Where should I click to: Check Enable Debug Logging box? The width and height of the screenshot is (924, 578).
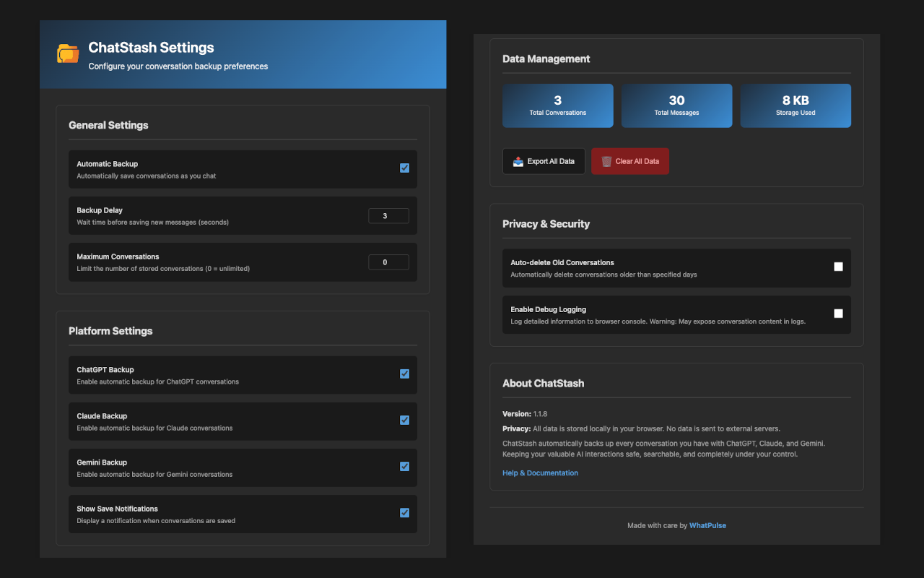point(838,314)
